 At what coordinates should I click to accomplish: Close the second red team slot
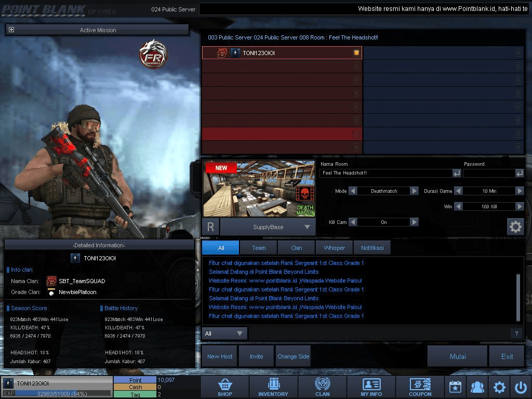point(356,66)
